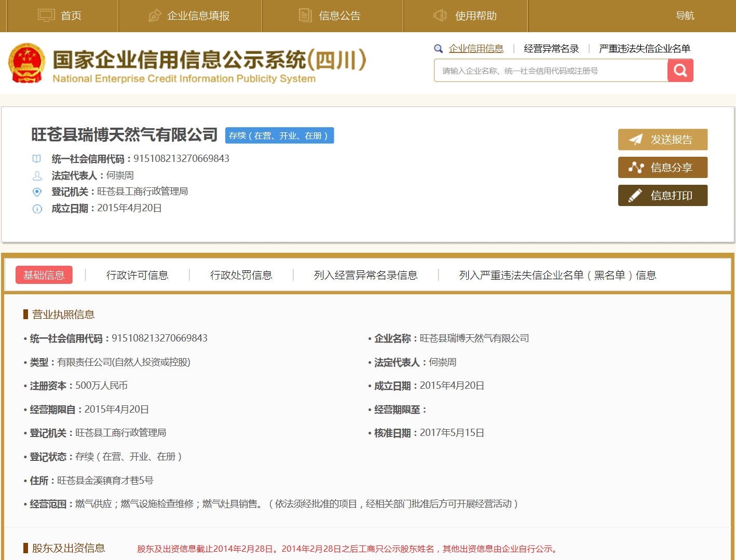The image size is (736, 560).
Task: Click the 核准日期 2017年5月15日 value
Action: point(452,433)
